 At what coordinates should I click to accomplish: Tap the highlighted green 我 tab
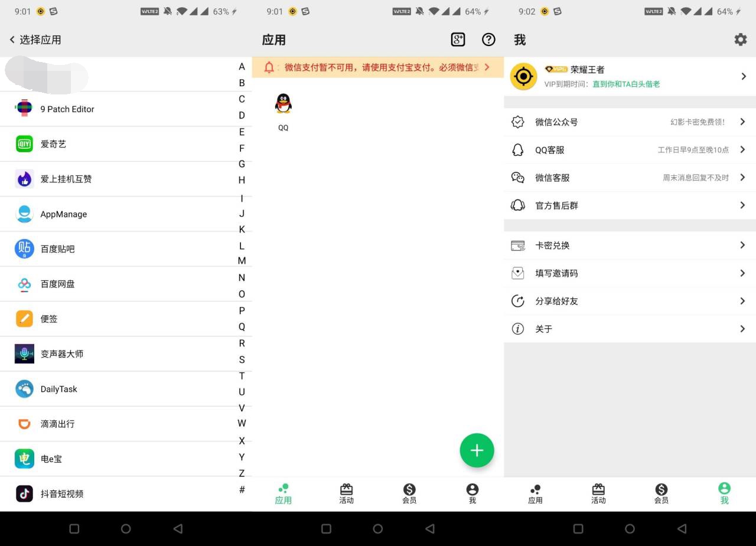724,493
